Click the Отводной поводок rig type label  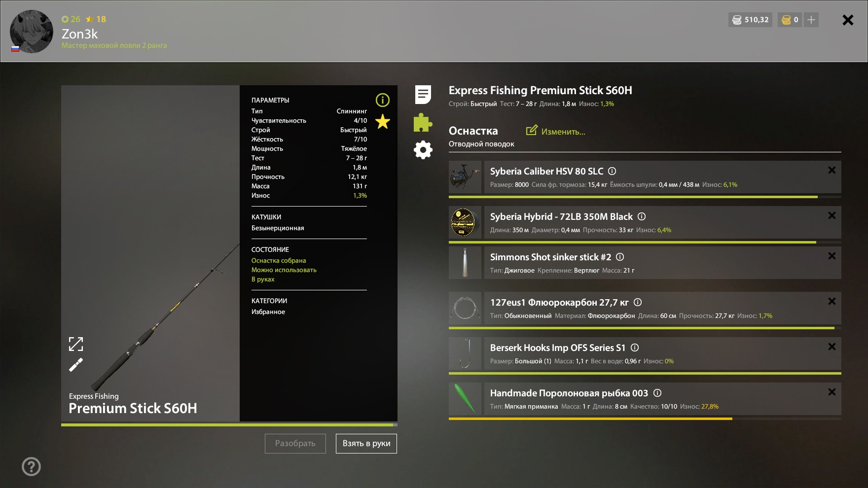[x=481, y=144]
